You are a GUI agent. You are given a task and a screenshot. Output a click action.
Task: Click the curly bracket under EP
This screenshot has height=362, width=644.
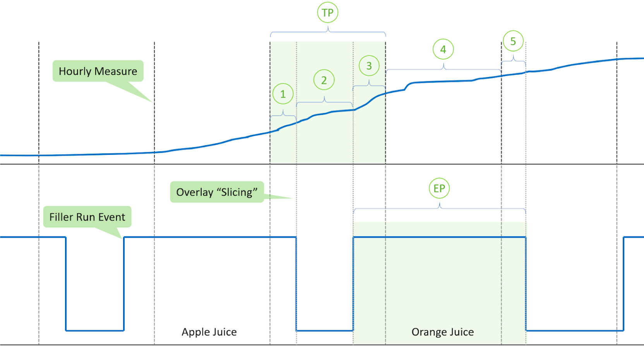(x=439, y=208)
